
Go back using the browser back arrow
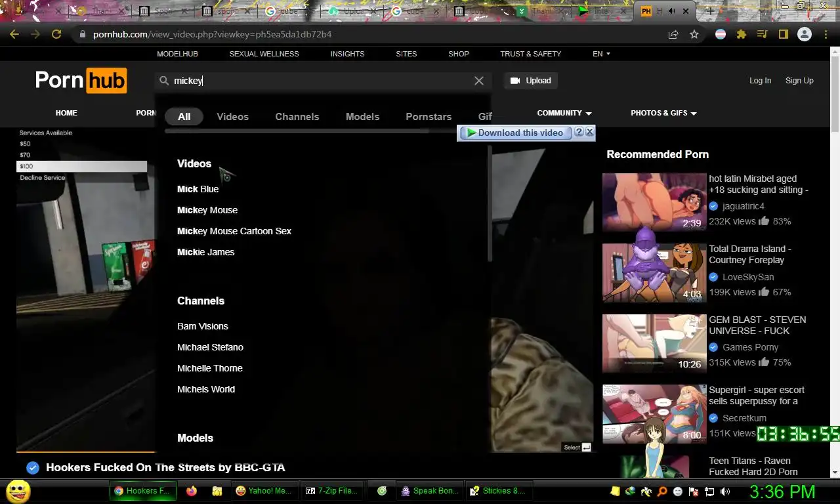pyautogui.click(x=14, y=34)
